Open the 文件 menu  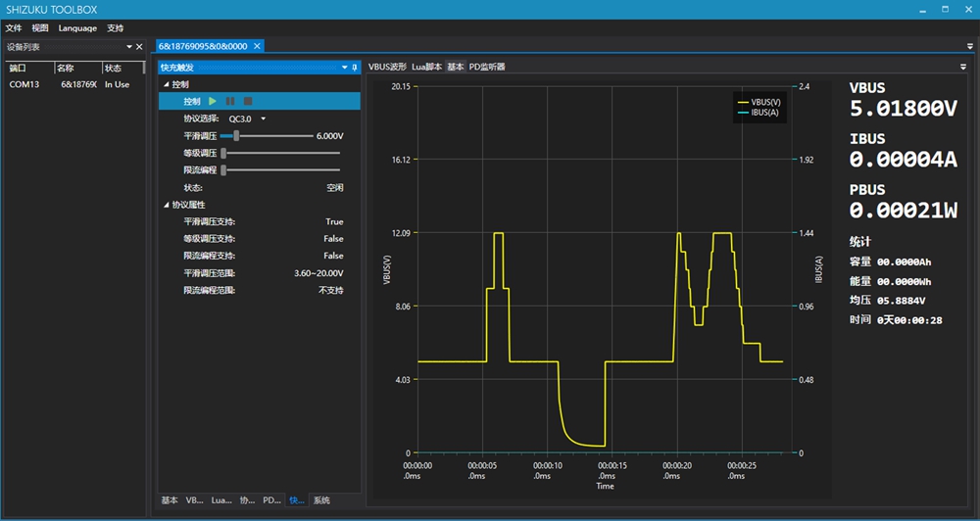(x=14, y=27)
